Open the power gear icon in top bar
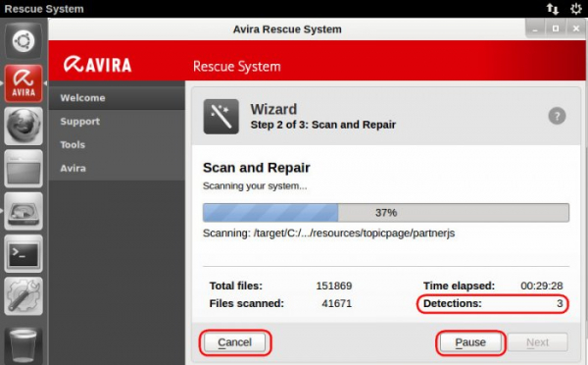 click(x=575, y=9)
